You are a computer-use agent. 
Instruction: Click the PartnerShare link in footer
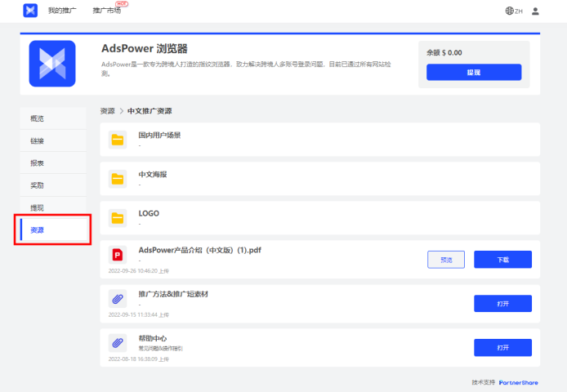pos(518,382)
